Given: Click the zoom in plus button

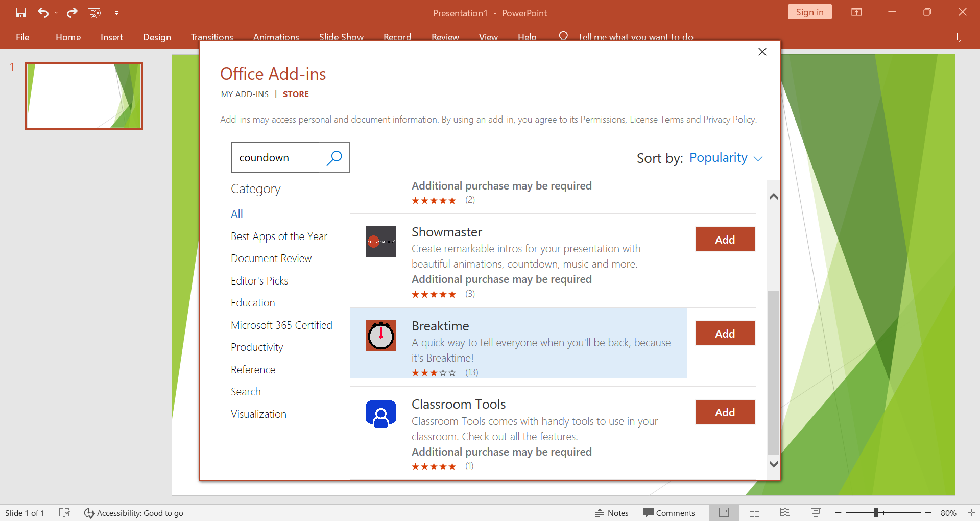Looking at the screenshot, I should (928, 513).
